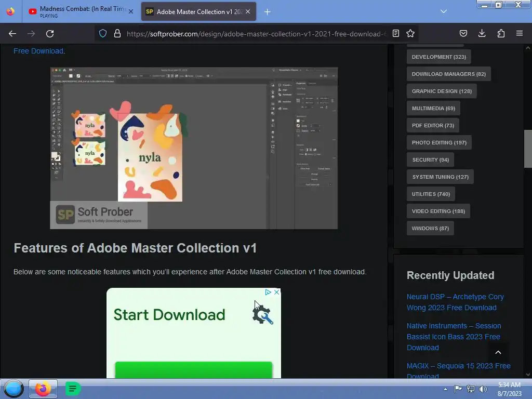
Task: Open UTILITIES (740) category
Action: point(431,194)
